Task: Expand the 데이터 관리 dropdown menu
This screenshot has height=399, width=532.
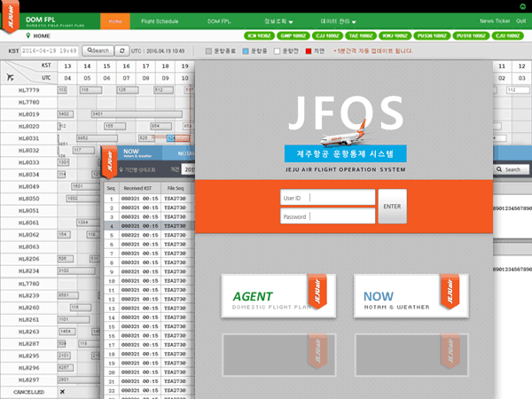Action: point(338,21)
